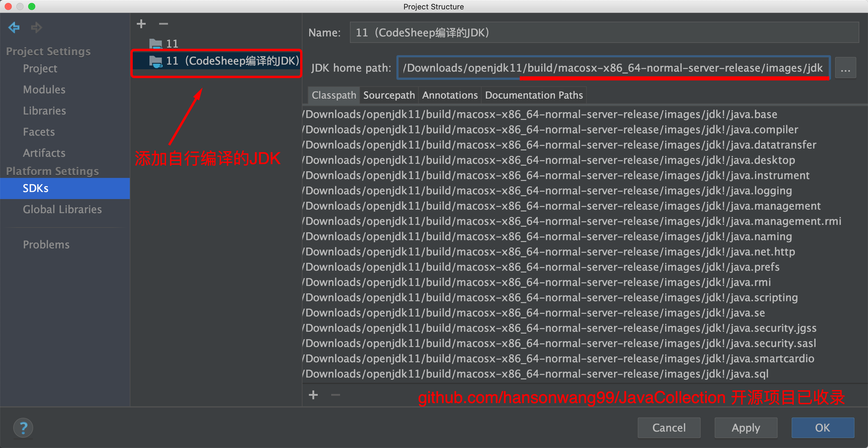Go to Modules in Project Settings
868x448 pixels.
tap(44, 90)
